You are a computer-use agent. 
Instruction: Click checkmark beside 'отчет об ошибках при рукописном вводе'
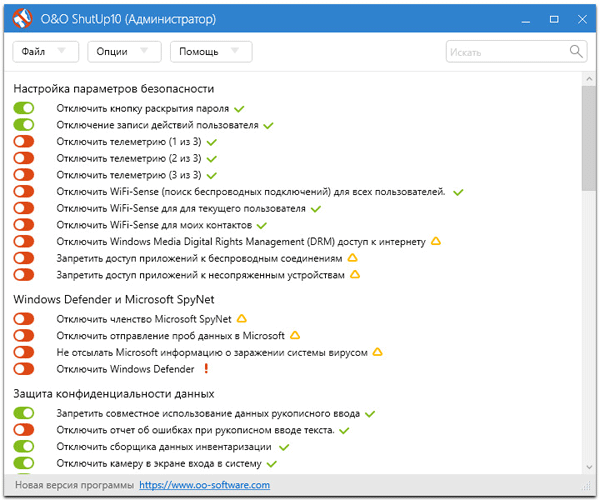pyautogui.click(x=344, y=431)
